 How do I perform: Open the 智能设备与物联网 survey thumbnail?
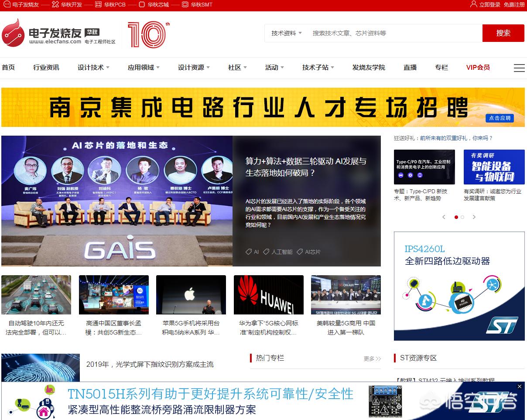pos(494,167)
